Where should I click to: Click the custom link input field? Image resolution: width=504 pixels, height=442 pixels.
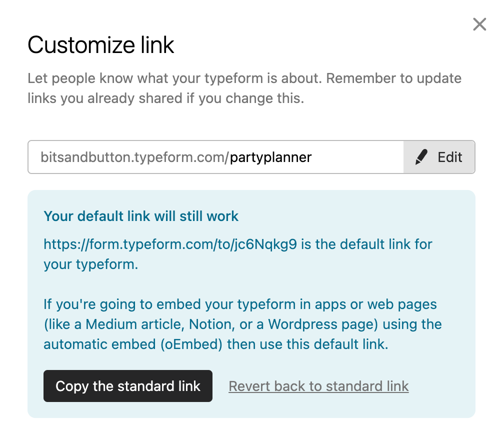pos(215,157)
